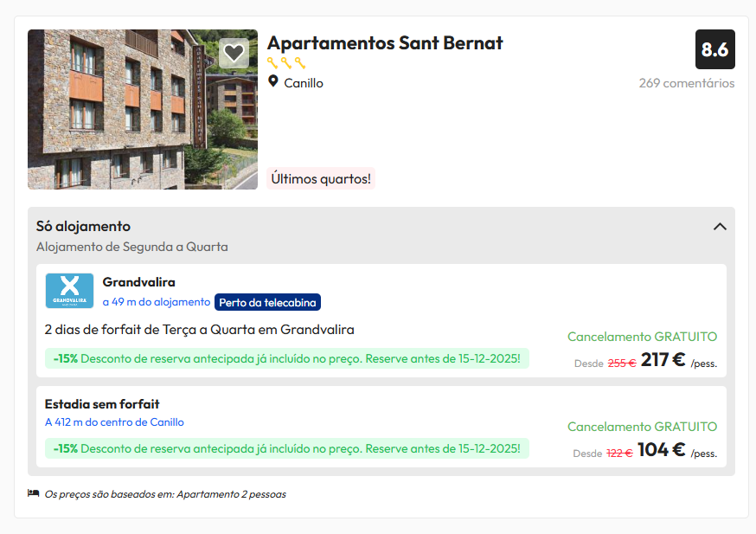View the 269 comentários reviews
The width and height of the screenshot is (756, 534).
click(687, 83)
